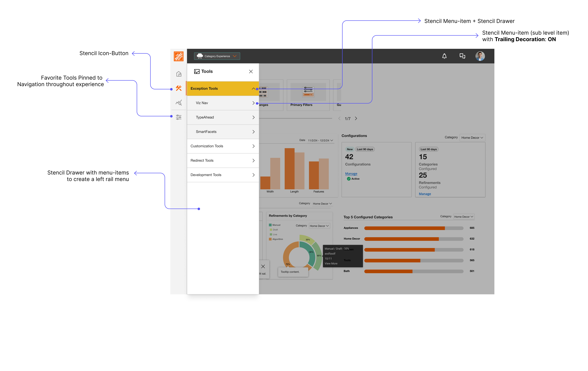The image size is (588, 371).
Task: Click the Features bar group
Action: pos(319,174)
